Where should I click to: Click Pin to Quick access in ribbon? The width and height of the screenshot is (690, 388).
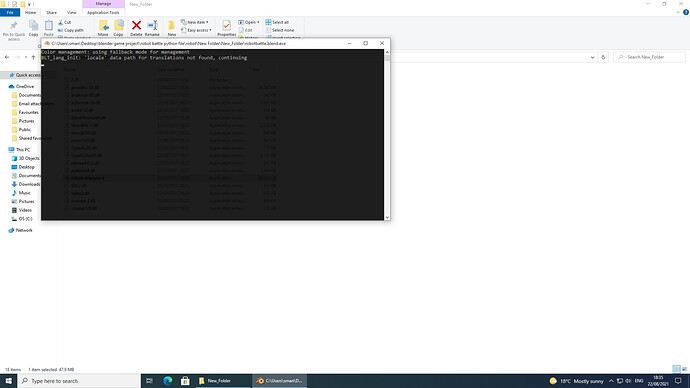pyautogui.click(x=14, y=30)
